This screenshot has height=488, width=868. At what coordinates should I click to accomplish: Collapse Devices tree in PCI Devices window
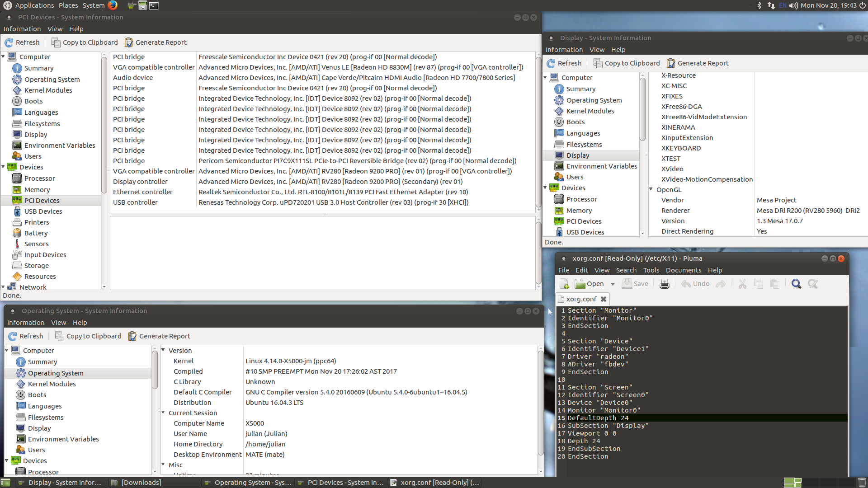pyautogui.click(x=3, y=167)
